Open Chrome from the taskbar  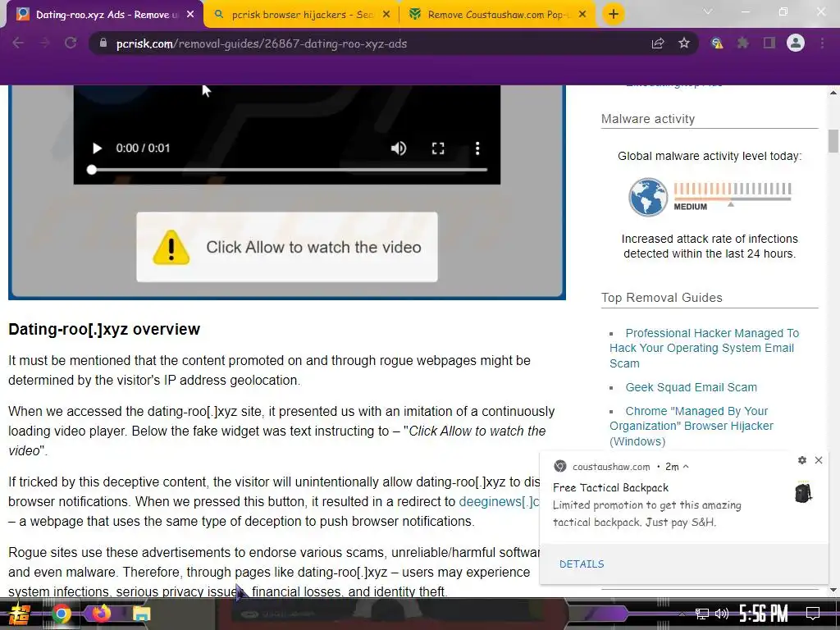tap(62, 614)
